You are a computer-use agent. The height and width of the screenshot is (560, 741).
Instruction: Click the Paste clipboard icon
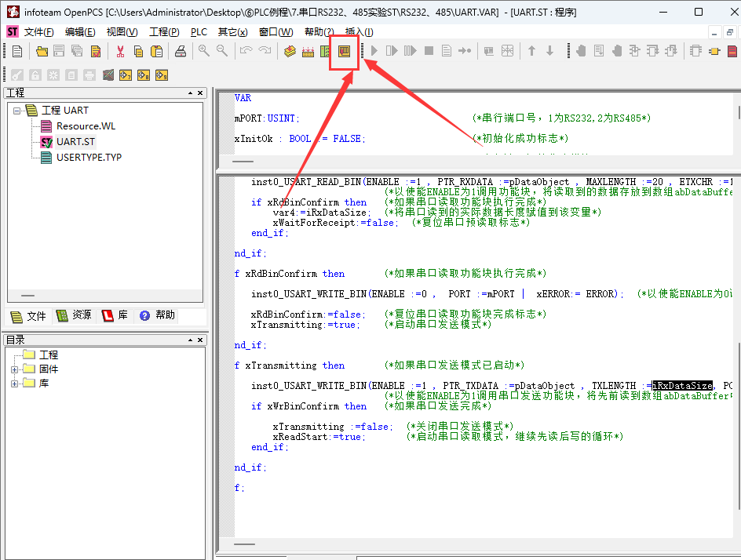(x=157, y=51)
